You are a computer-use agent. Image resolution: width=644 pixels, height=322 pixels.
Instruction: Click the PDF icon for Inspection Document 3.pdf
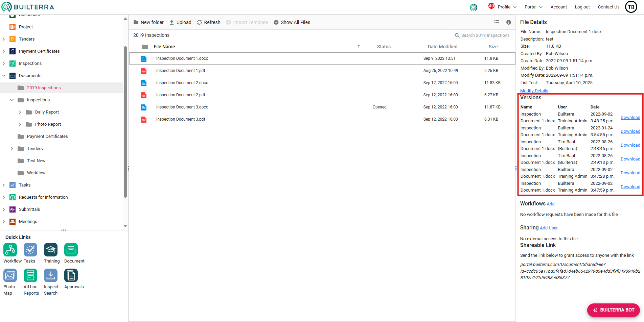[144, 119]
